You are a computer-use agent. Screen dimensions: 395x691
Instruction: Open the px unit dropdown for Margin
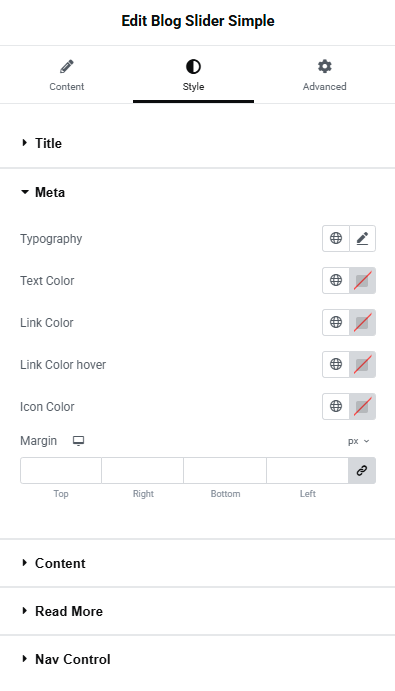pyautogui.click(x=358, y=441)
